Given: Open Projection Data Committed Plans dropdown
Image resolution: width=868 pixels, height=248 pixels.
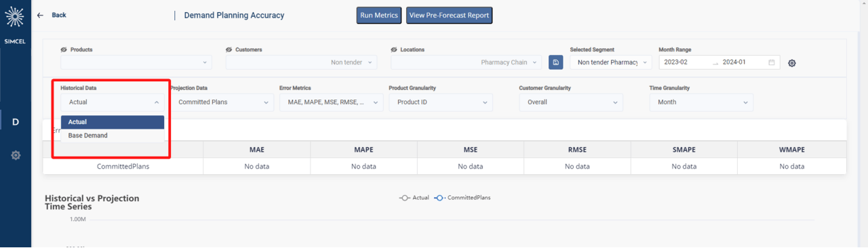Looking at the screenshot, I should coord(222,102).
